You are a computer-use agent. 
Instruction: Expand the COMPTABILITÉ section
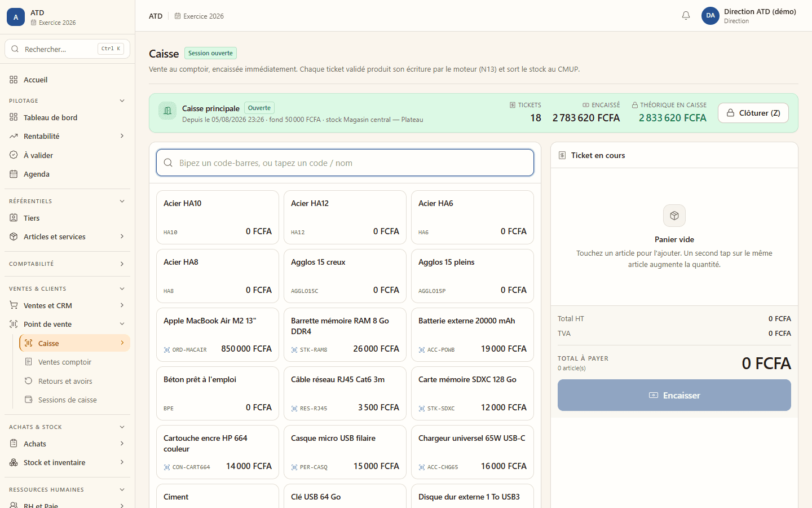pos(122,264)
